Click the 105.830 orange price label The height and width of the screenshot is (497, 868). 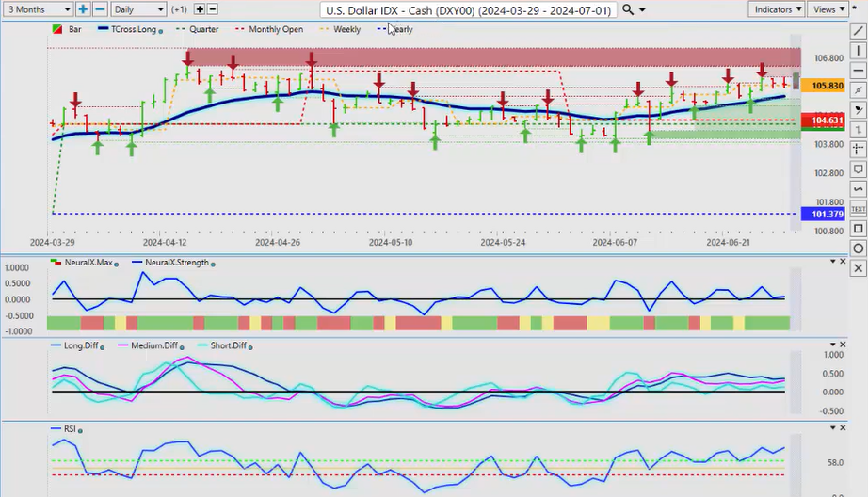(x=823, y=86)
